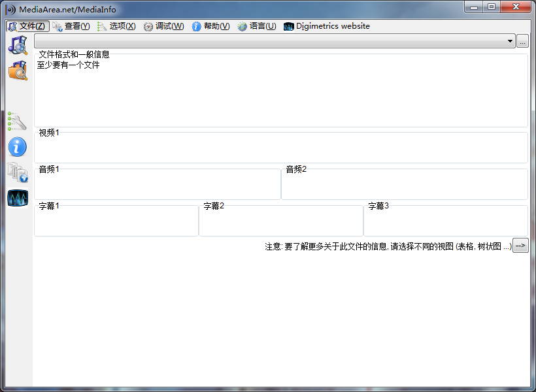
Task: Click the ... browse button
Action: click(524, 41)
